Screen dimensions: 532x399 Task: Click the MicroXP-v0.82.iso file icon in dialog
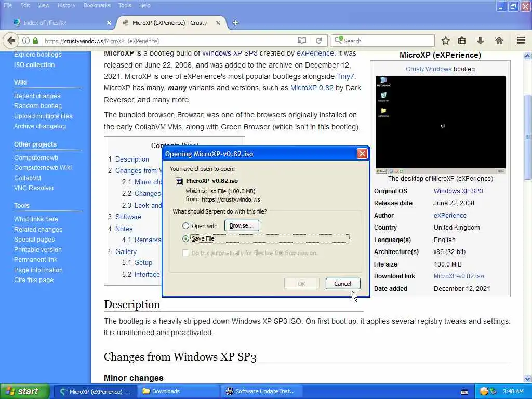pos(179,181)
